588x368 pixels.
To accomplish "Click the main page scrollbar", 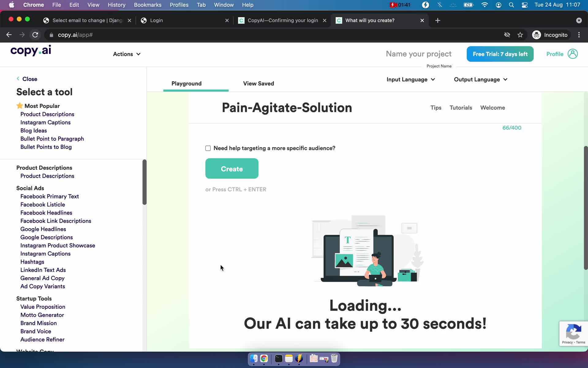I will coord(586,208).
